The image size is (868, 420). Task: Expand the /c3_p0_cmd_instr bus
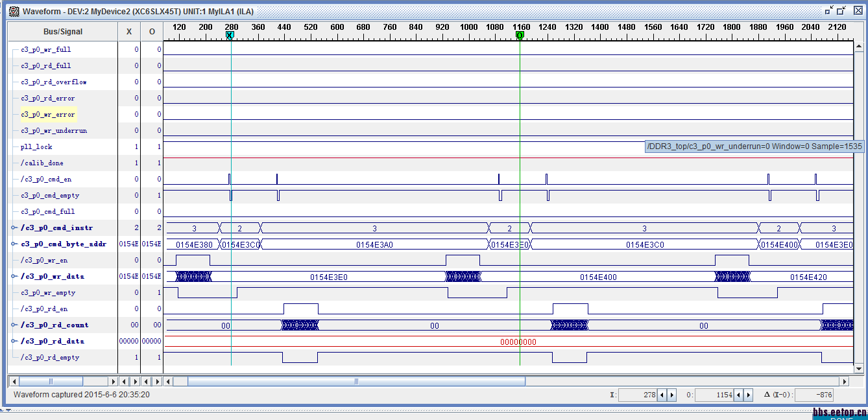pos(14,228)
